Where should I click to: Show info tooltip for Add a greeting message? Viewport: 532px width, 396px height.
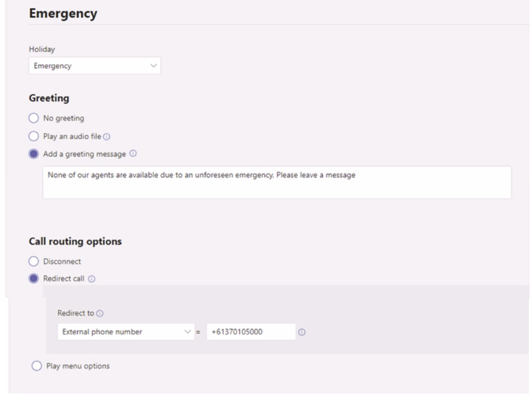pyautogui.click(x=133, y=154)
